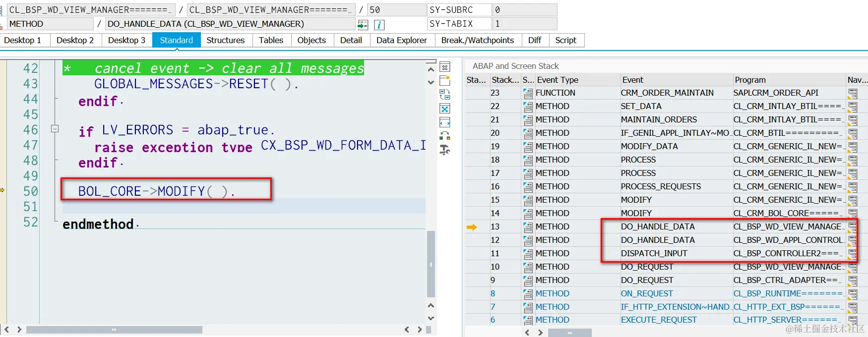Viewport: 868px width, 337px height.
Task: Click the DO_HANDLE_DATA method name field
Action: click(x=230, y=24)
